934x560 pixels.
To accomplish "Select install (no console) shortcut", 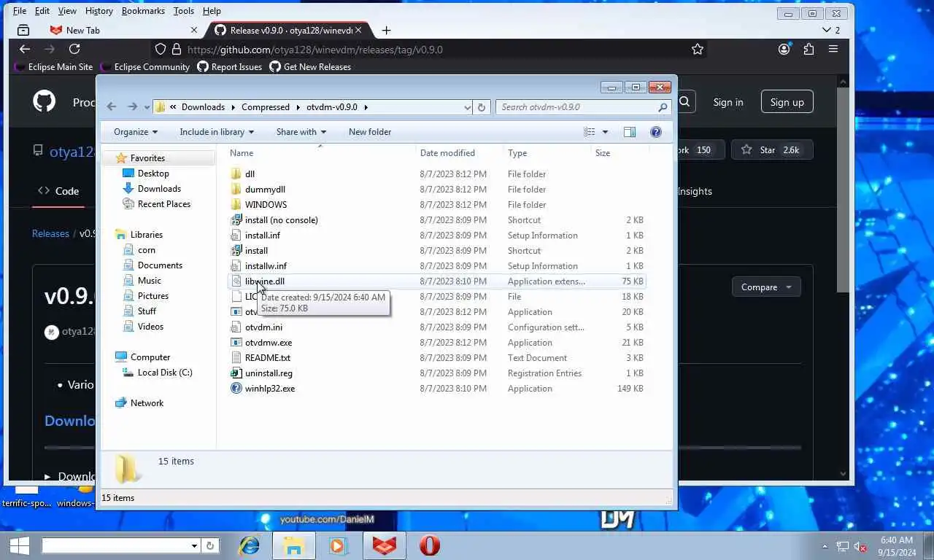I will 282,220.
